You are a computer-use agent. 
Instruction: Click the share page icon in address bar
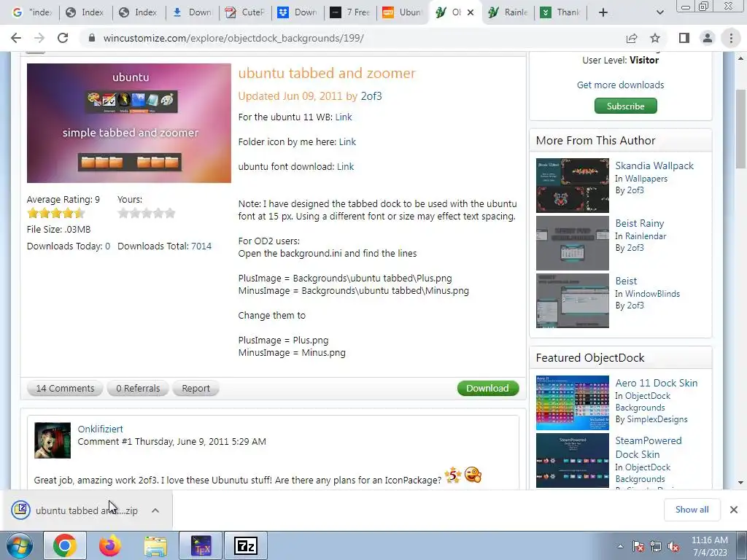tap(632, 38)
